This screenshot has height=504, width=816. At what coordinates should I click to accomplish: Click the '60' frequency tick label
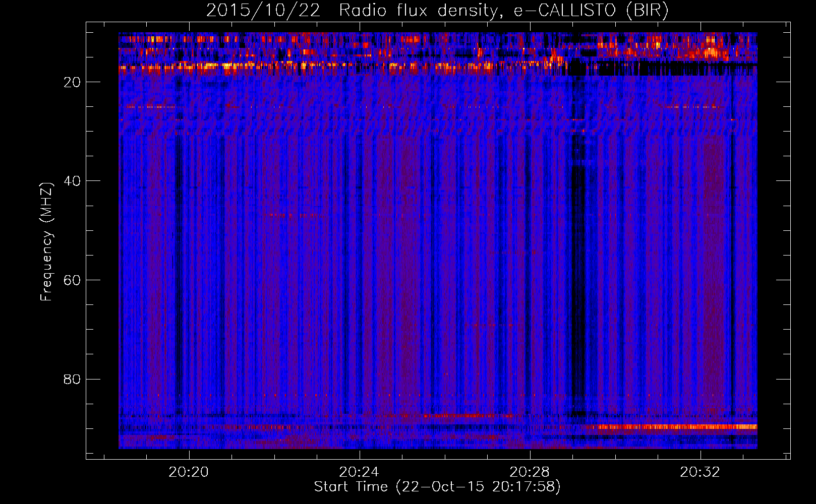click(x=73, y=280)
